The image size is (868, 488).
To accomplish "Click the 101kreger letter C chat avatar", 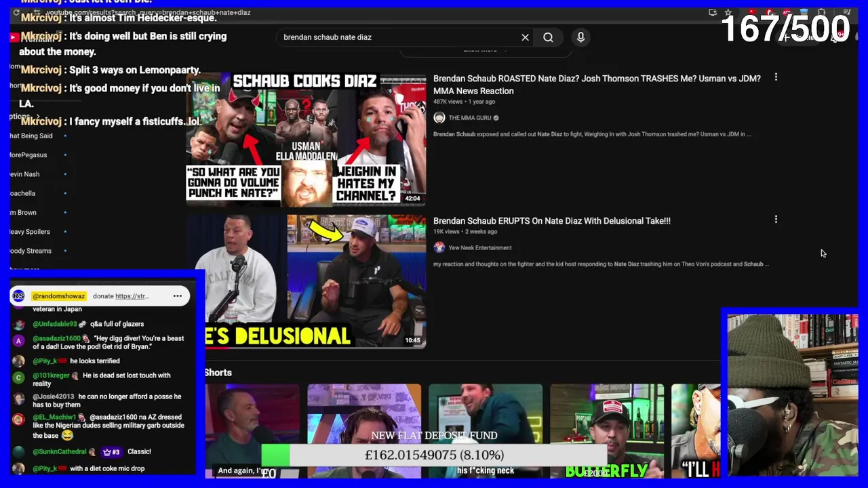I will [18, 378].
